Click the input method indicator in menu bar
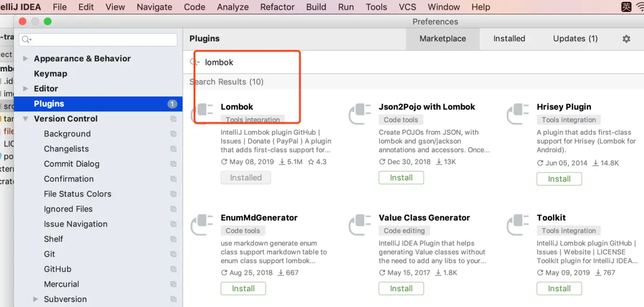Viewport: 644px width, 307px height. pyautogui.click(x=626, y=7)
